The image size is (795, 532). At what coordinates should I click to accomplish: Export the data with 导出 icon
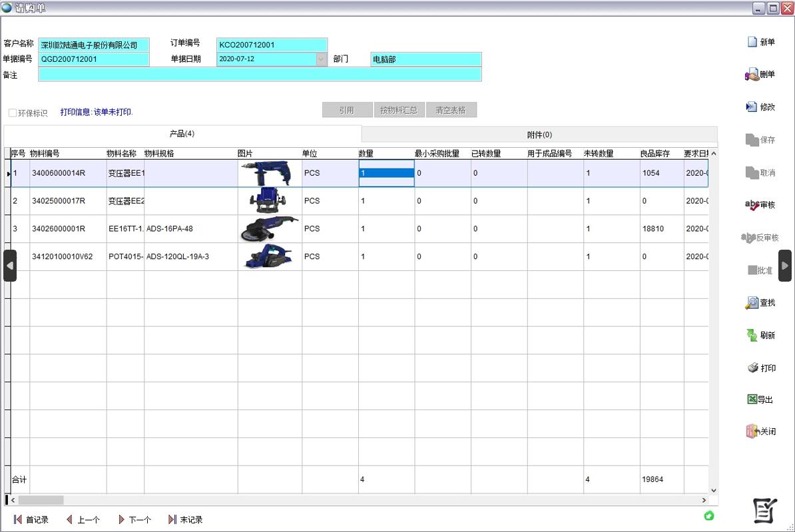point(752,399)
